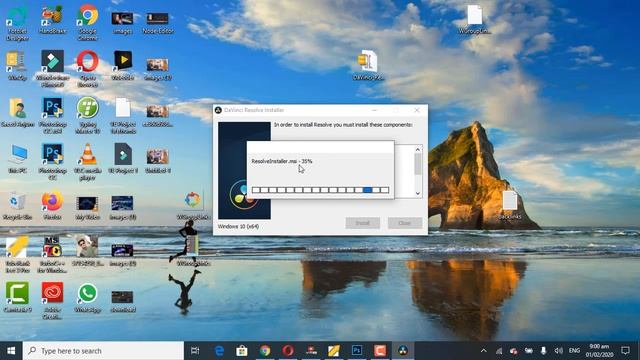Image resolution: width=640 pixels, height=360 pixels.
Task: Open the Action Center notifications icon
Action: pos(625,351)
